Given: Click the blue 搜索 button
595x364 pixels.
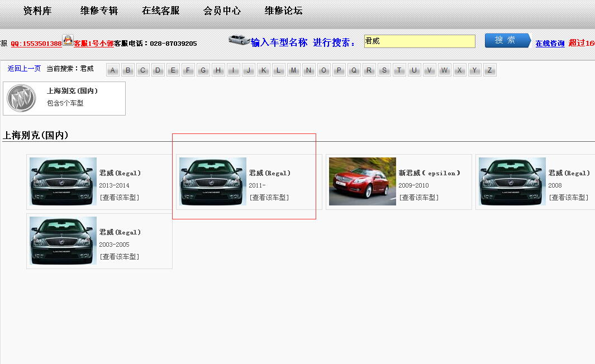Looking at the screenshot, I should 508,40.
